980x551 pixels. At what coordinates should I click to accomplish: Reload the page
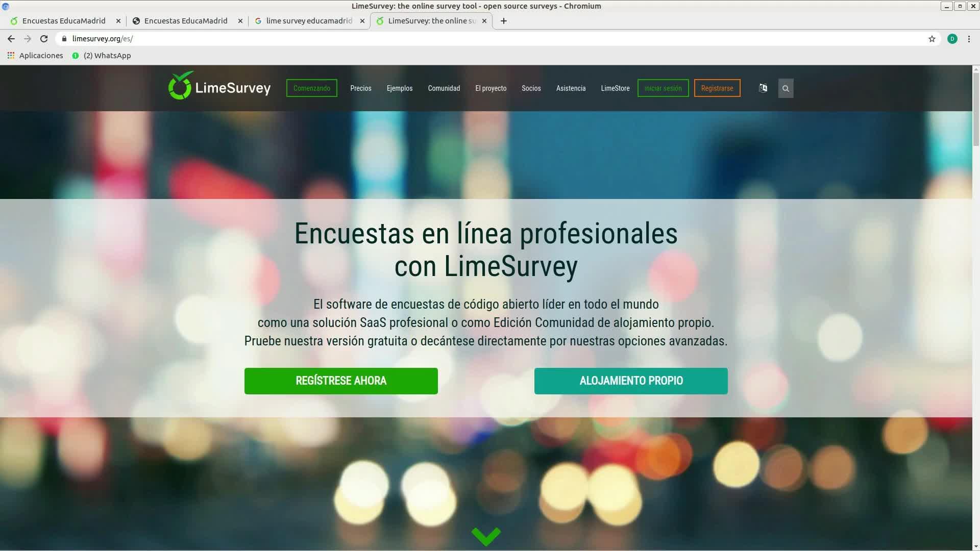pos(44,39)
